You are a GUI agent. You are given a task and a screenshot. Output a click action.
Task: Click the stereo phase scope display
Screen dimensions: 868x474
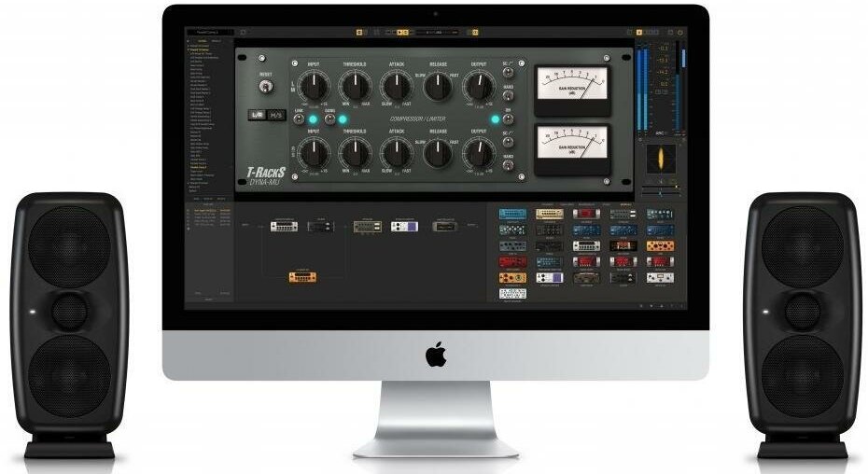[661, 159]
